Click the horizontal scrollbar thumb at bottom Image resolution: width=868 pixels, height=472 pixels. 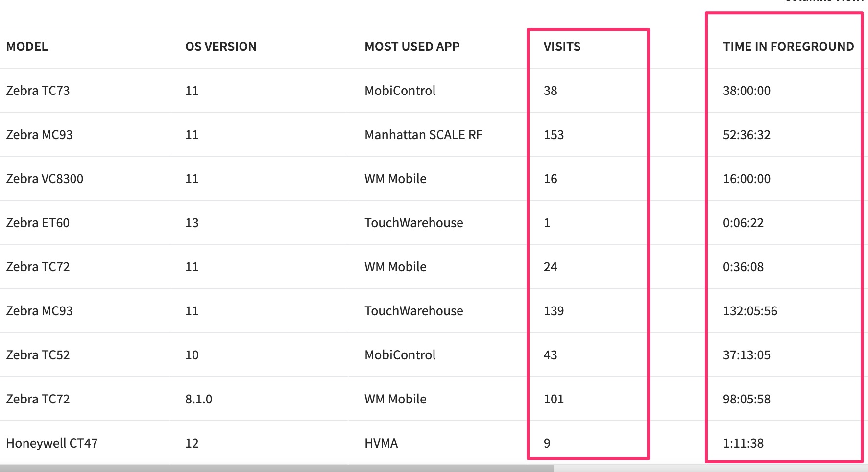coord(277,469)
